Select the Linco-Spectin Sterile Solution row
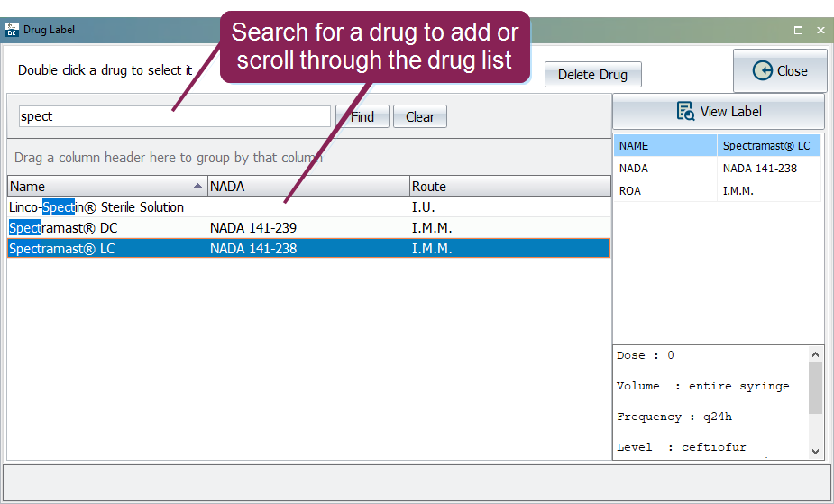The width and height of the screenshot is (834, 504). coord(309,207)
